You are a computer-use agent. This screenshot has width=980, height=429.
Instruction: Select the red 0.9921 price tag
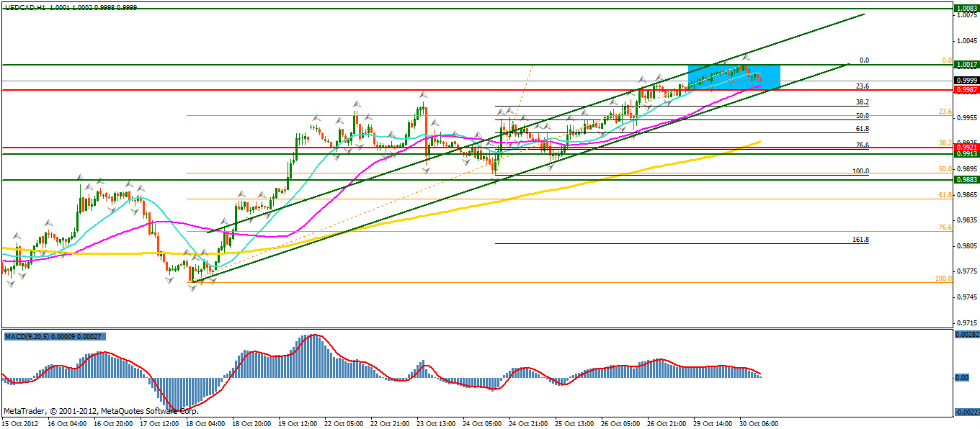tap(965, 147)
